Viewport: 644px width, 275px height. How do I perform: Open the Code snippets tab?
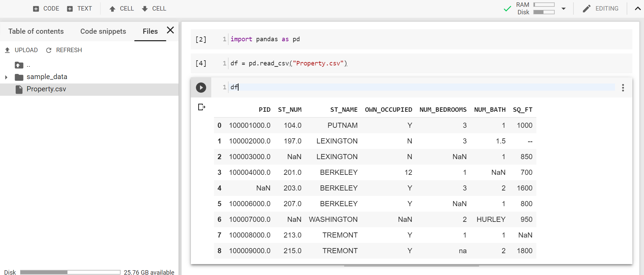coord(103,31)
